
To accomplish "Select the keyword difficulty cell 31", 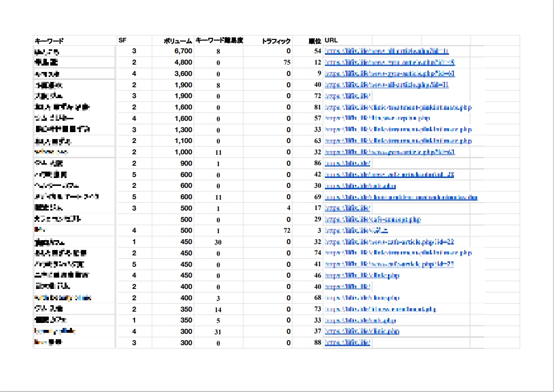I will coord(218,332).
